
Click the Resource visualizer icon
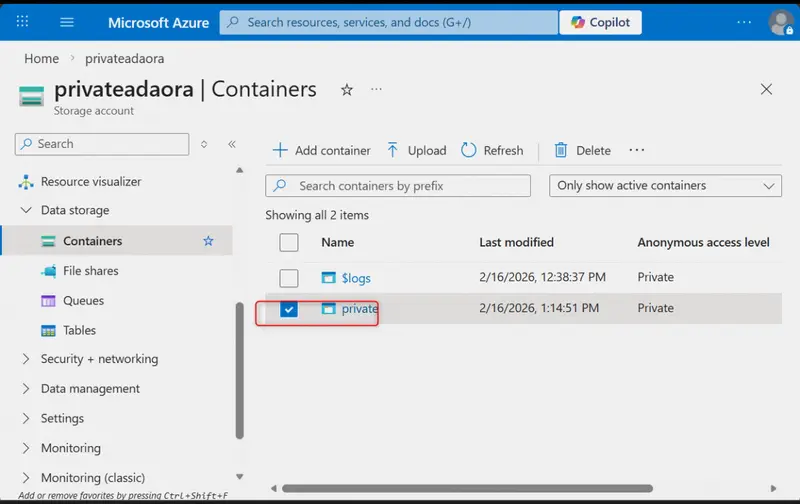[26, 182]
